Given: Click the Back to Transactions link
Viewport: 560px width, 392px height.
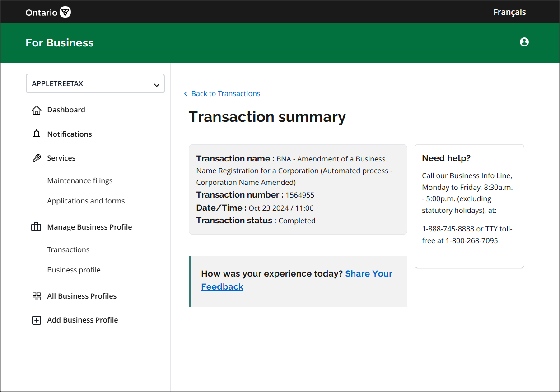Looking at the screenshot, I should point(226,93).
